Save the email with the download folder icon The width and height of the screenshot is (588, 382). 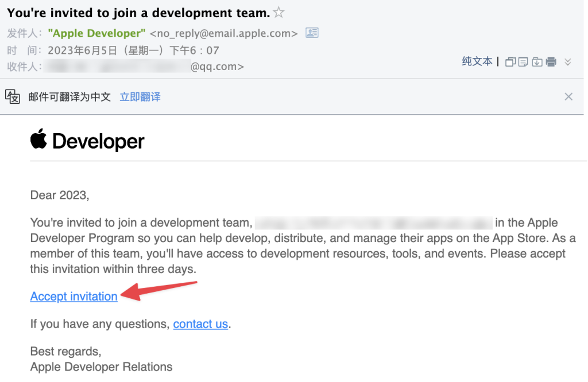(x=537, y=62)
